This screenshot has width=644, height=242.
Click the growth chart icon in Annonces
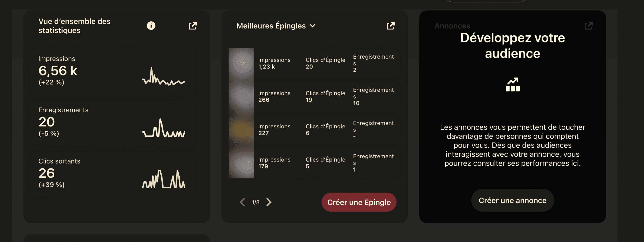(x=513, y=84)
